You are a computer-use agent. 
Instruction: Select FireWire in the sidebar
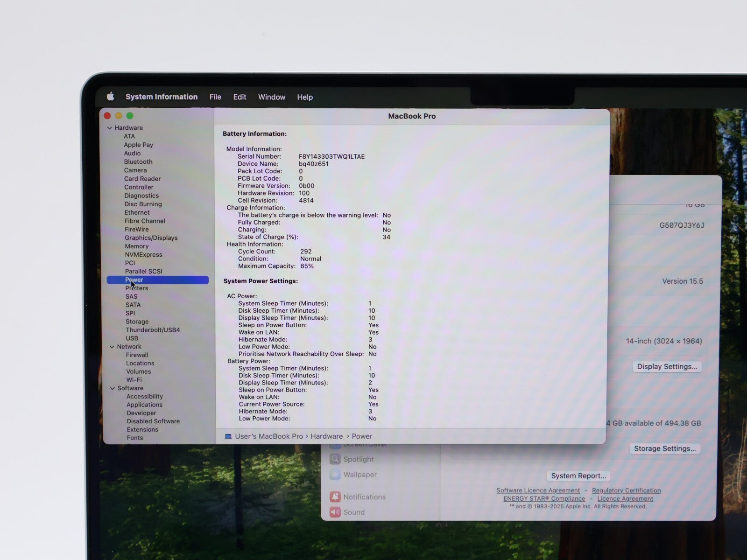point(137,229)
